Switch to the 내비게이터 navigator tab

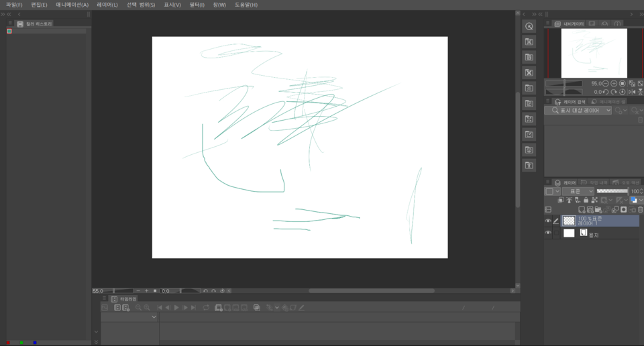570,24
